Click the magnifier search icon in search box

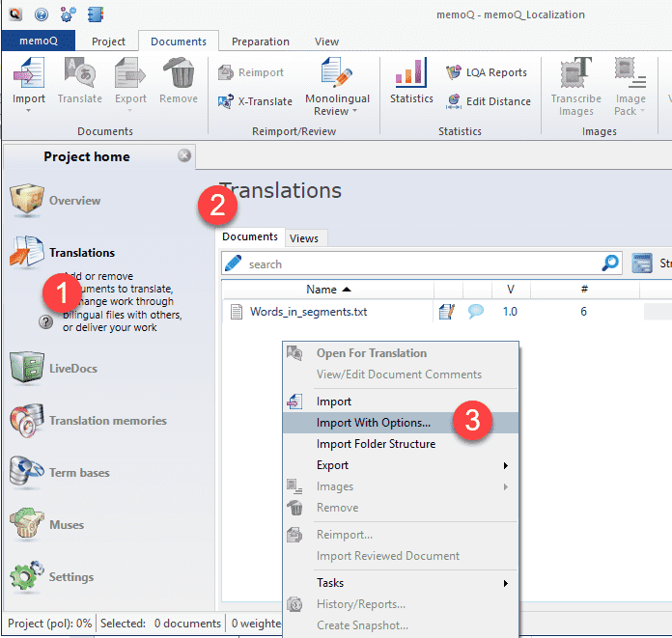tap(610, 264)
